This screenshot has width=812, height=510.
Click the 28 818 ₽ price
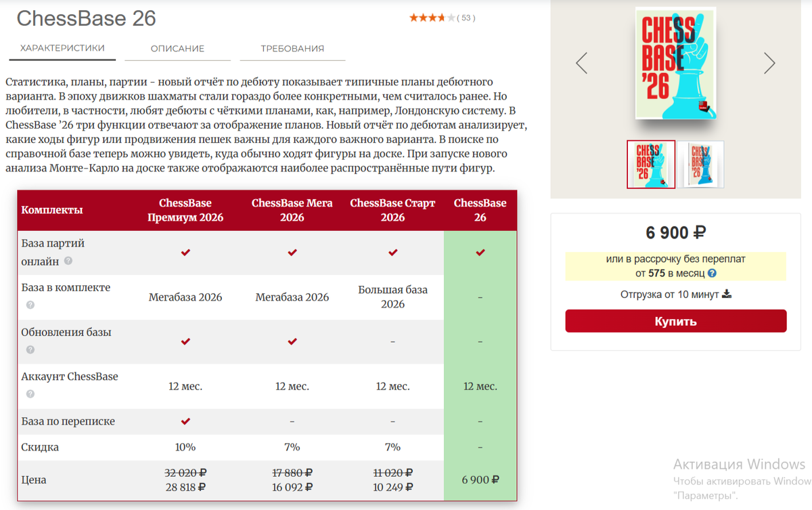click(185, 487)
